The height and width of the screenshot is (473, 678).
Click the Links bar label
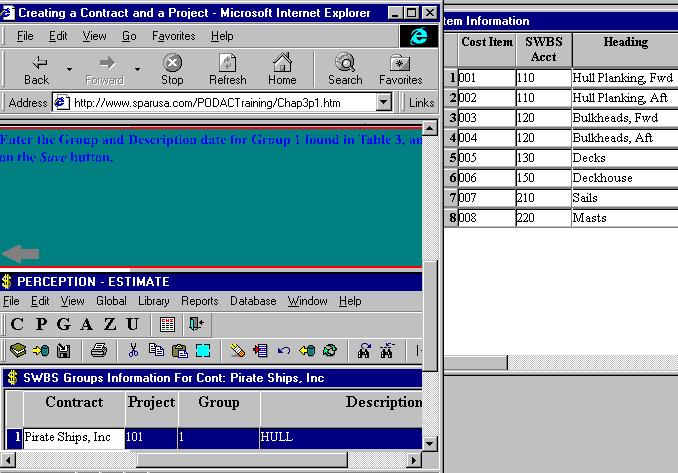point(421,103)
